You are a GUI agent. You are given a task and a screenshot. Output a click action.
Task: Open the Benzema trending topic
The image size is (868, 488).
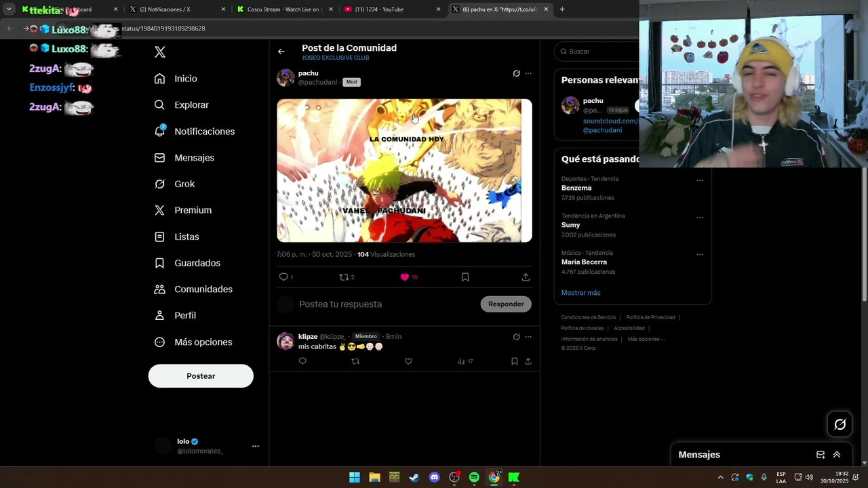tap(576, 188)
